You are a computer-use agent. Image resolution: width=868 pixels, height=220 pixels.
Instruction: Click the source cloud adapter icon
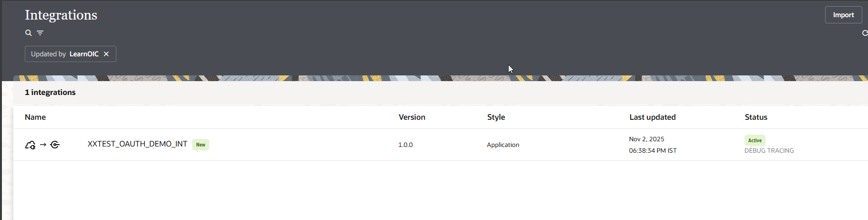pyautogui.click(x=30, y=145)
